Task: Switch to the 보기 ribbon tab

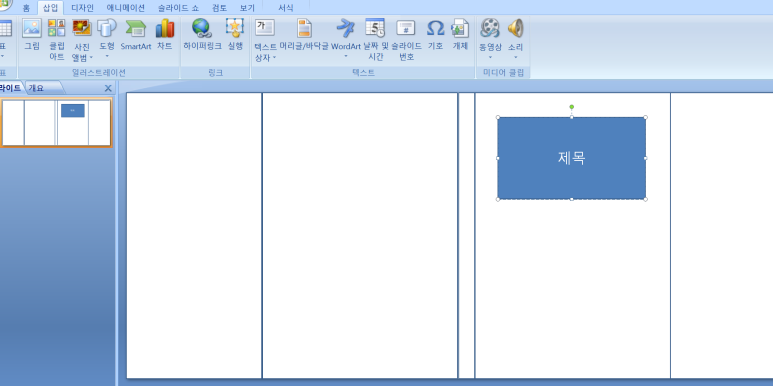Action: coord(247,8)
